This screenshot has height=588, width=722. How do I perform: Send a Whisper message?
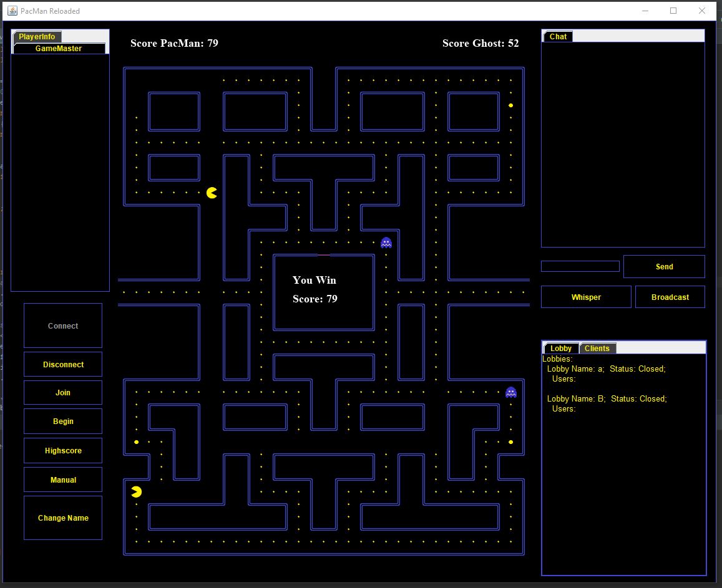click(x=585, y=297)
